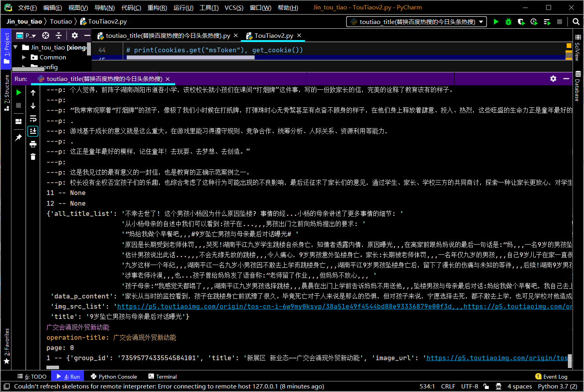Image resolution: width=584 pixels, height=392 pixels.
Task: Stop the process in the Run panel
Action: pos(18,105)
